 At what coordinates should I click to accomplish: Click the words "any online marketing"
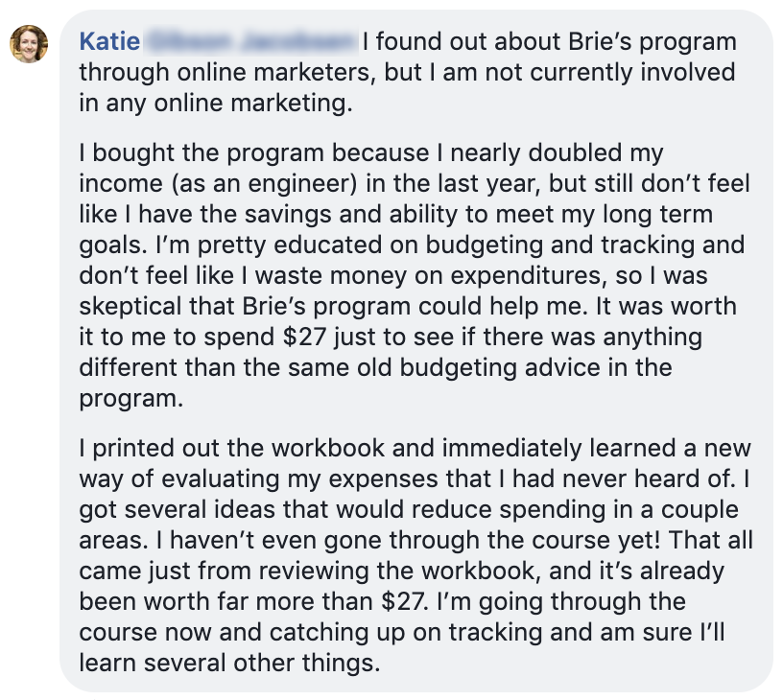[x=225, y=104]
